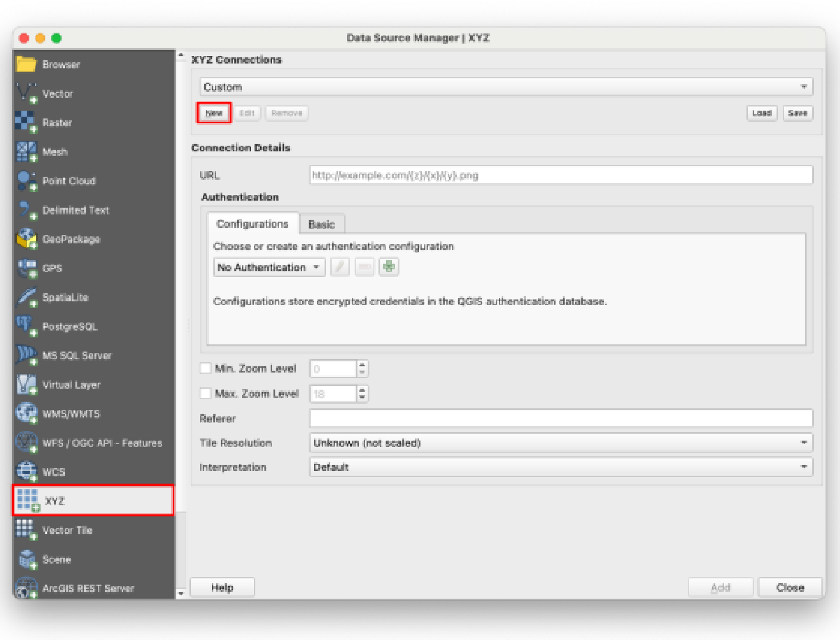This screenshot has width=840, height=640.
Task: Open the Vector Tile section
Action: point(94,530)
